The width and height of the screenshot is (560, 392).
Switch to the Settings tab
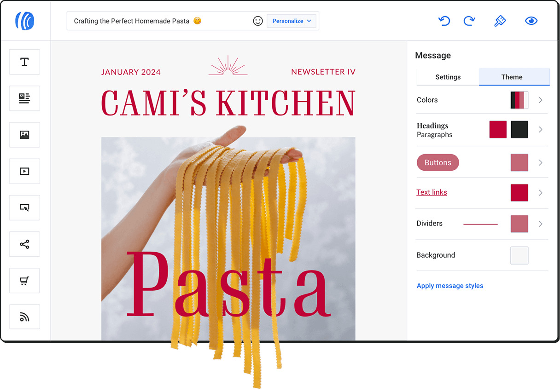(x=448, y=77)
